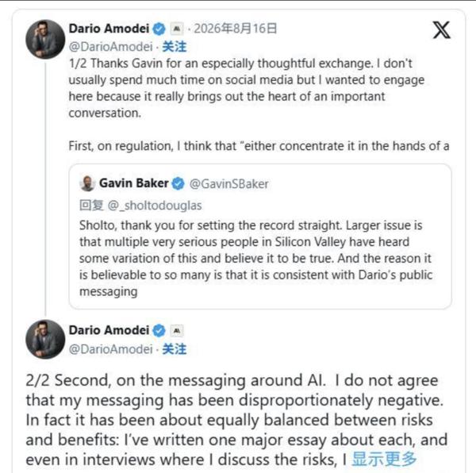The image size is (476, 473).
Task: Click Gavin Baker's verified badge
Action: [178, 183]
